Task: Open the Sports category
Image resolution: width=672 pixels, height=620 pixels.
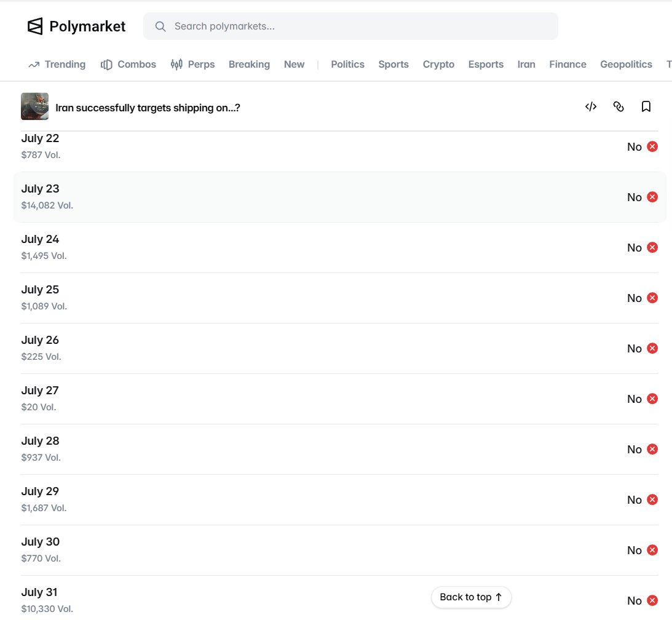Action: click(393, 65)
